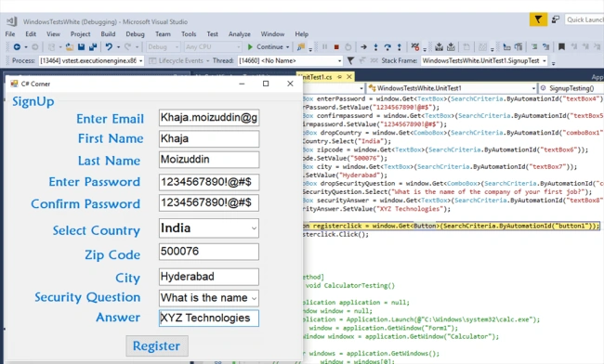Expand the Select Country combo box

point(254,228)
